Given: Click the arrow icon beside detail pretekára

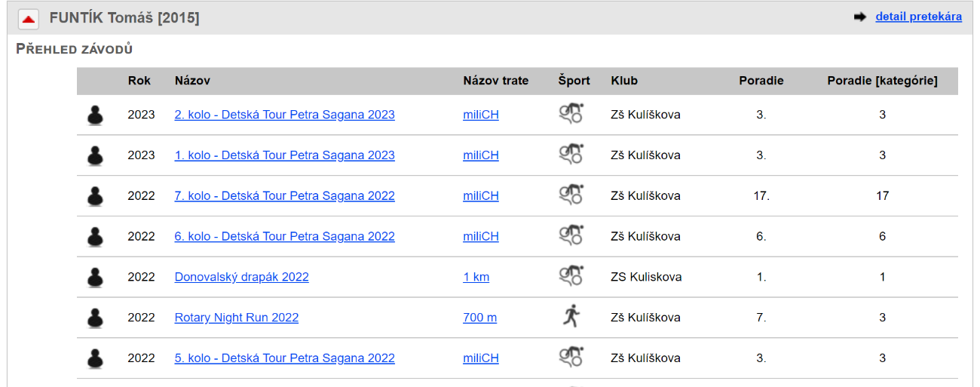Looking at the screenshot, I should coord(860,17).
